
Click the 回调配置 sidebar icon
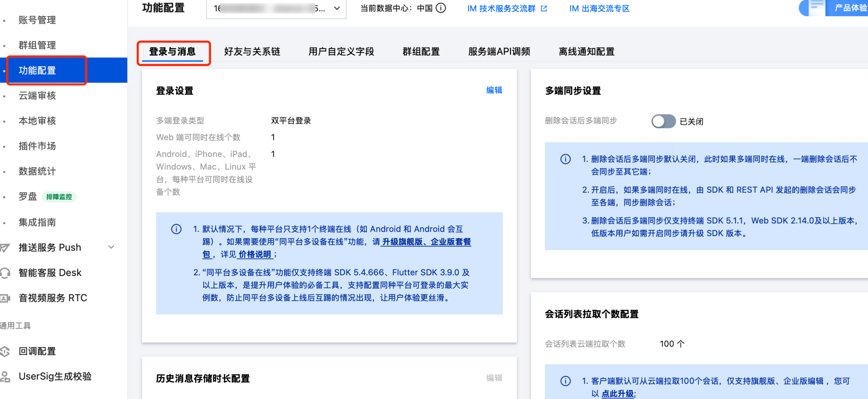tap(5, 351)
